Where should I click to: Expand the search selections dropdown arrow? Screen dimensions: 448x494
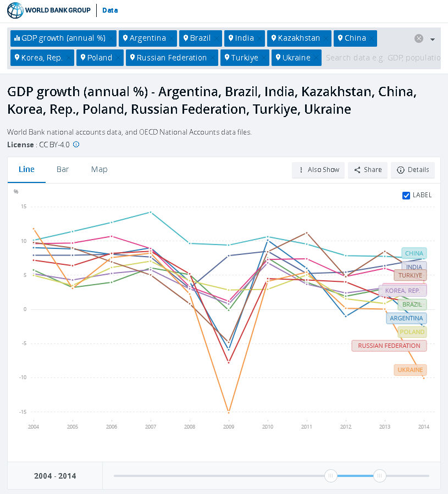click(433, 39)
